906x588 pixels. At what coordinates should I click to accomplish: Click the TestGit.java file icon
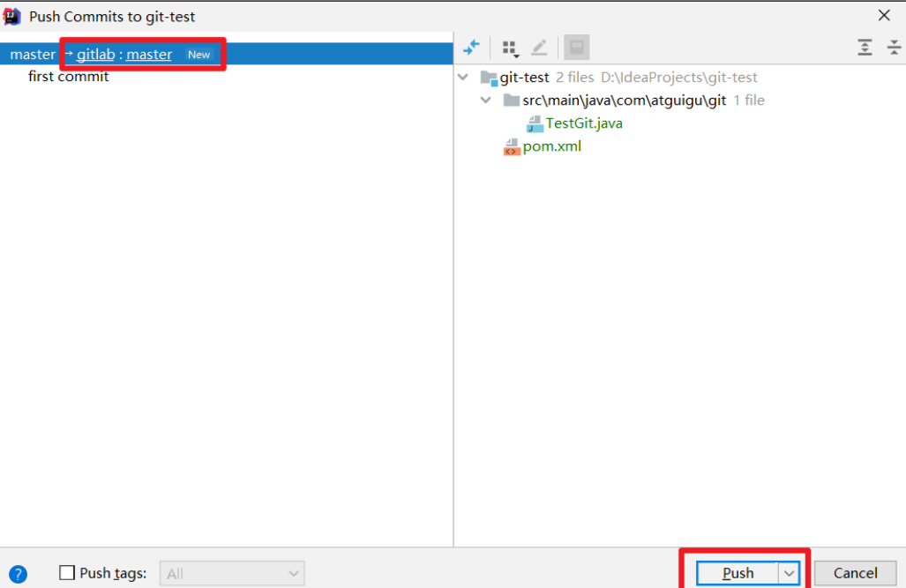point(535,123)
